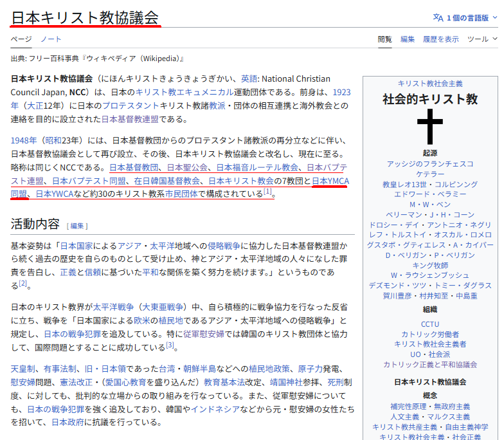The height and width of the screenshot is (440, 504).
Task: Click the キング牧師 sidebar link
Action: pos(430,265)
